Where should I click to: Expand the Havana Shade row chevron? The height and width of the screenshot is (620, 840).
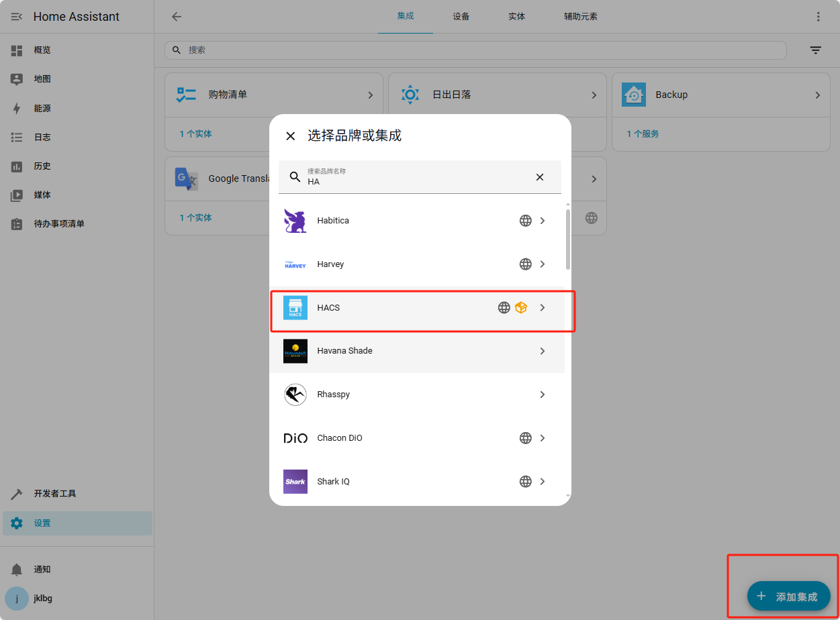coord(543,351)
